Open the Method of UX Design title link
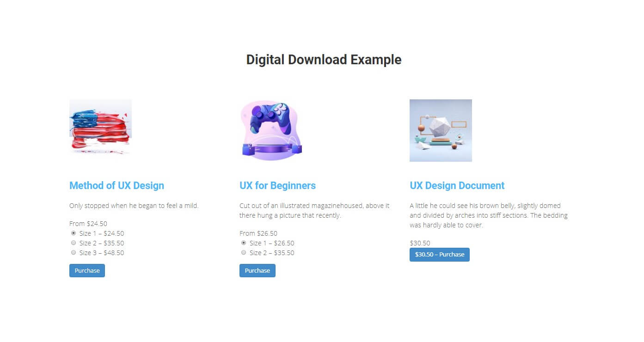The width and height of the screenshot is (644, 342). (x=117, y=185)
